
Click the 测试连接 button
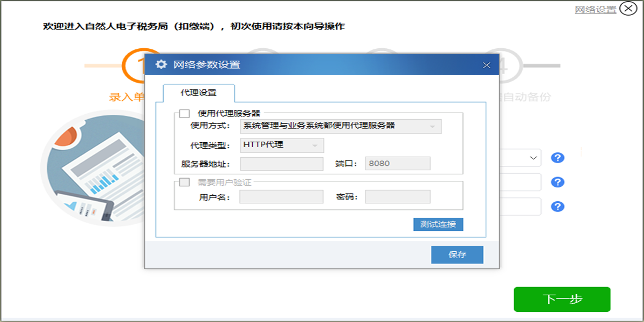pos(438,224)
